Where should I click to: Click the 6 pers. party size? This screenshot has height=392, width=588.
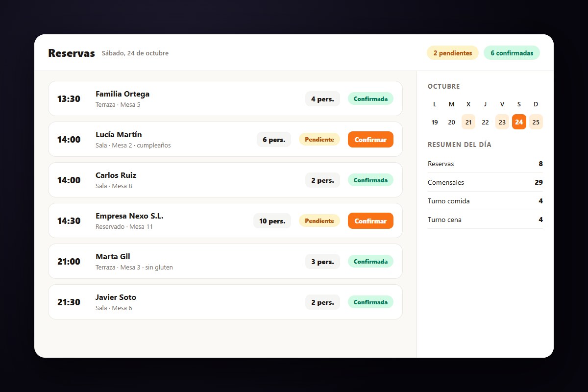[x=274, y=140]
